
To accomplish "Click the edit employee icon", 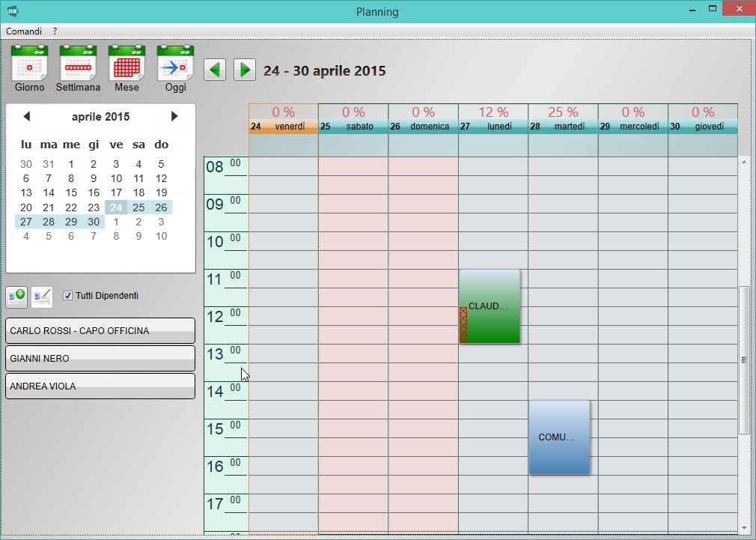I will click(x=42, y=297).
